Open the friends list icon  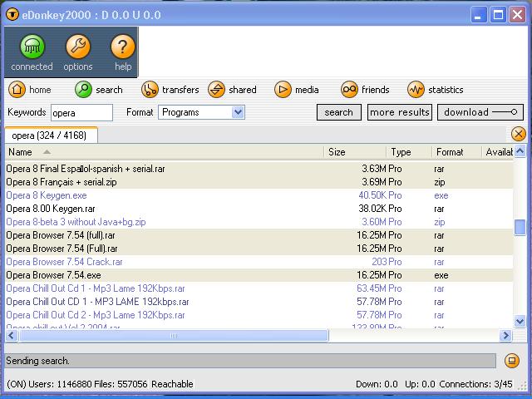pos(349,90)
